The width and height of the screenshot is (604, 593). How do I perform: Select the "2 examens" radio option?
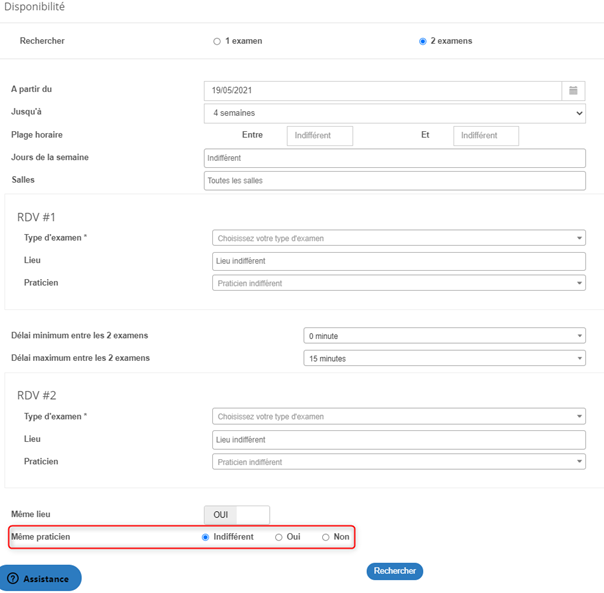click(x=423, y=42)
